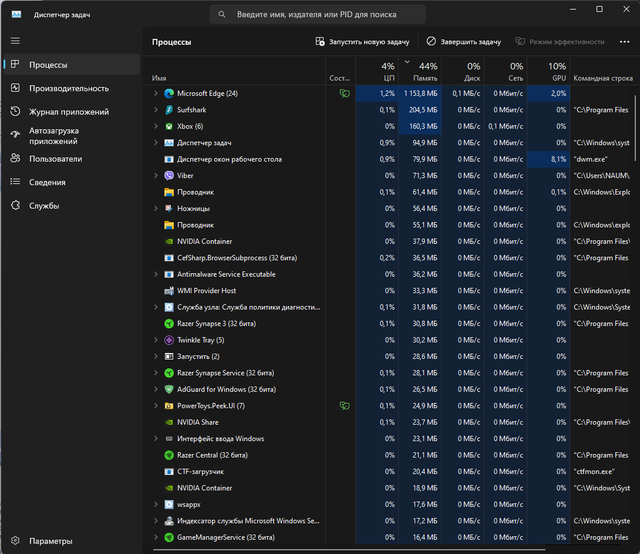Image resolution: width=640 pixels, height=554 pixels.
Task: Click the Ножницы process icon
Action: click(x=169, y=209)
